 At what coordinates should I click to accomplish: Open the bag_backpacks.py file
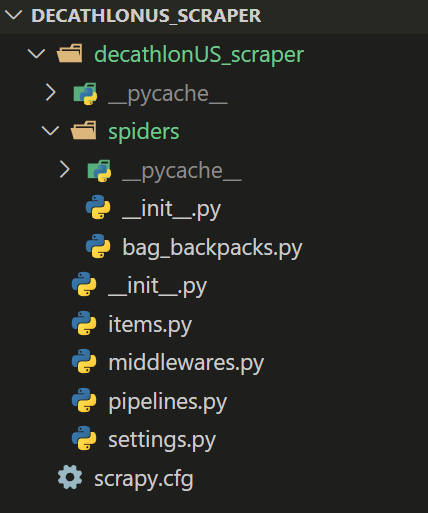tap(212, 248)
